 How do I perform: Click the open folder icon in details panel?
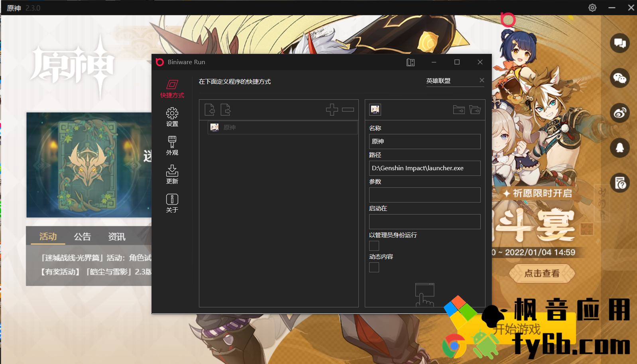tap(475, 110)
